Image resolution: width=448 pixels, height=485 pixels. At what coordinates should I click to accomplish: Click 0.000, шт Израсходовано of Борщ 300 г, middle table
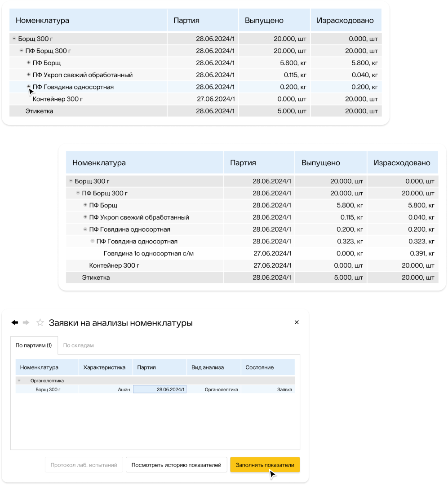click(420, 181)
